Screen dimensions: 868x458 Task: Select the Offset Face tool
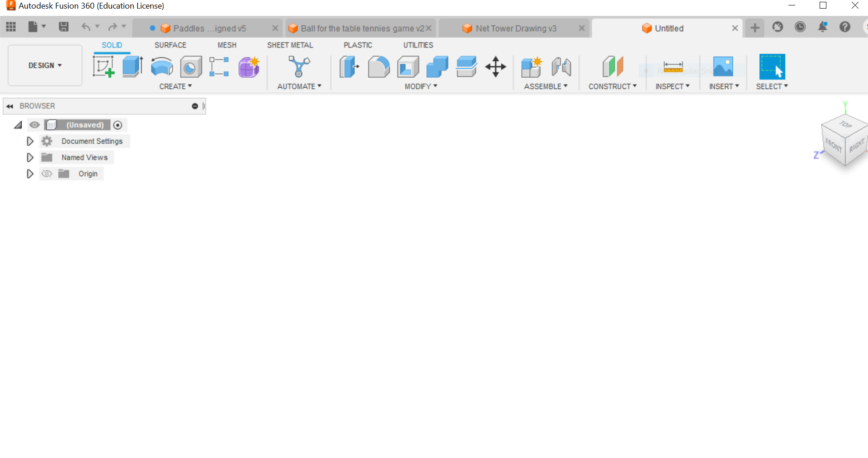(467, 66)
